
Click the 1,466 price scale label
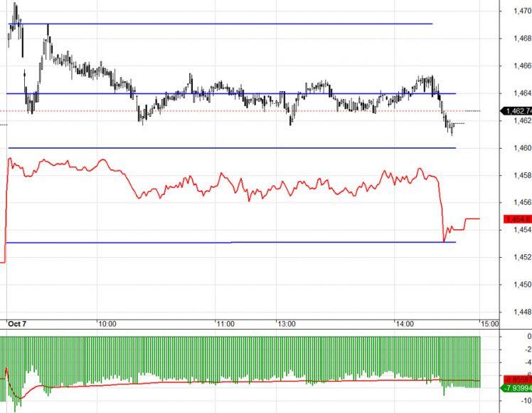point(523,66)
